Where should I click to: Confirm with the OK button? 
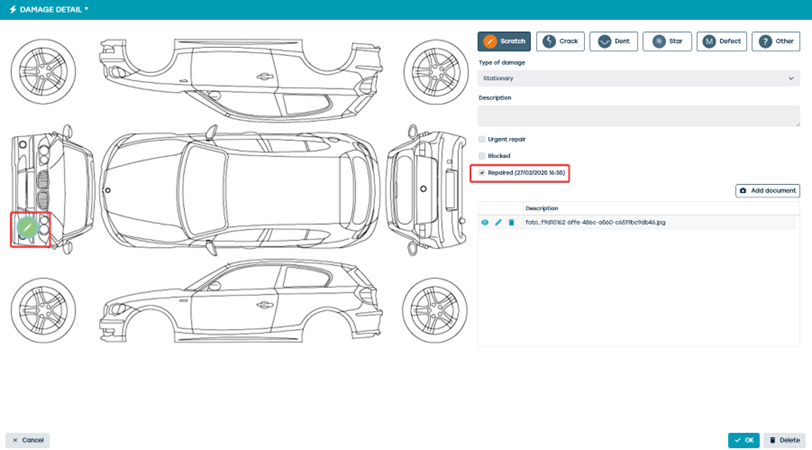[744, 440]
